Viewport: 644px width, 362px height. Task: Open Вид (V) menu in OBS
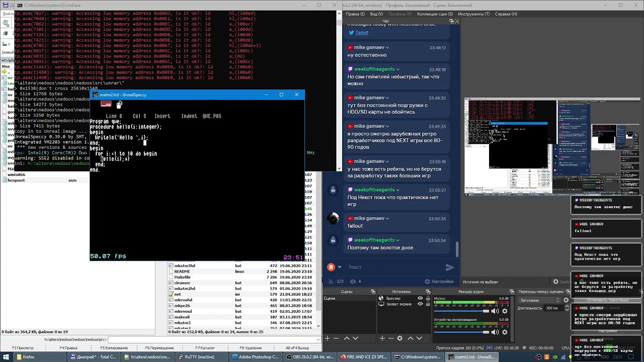[376, 14]
